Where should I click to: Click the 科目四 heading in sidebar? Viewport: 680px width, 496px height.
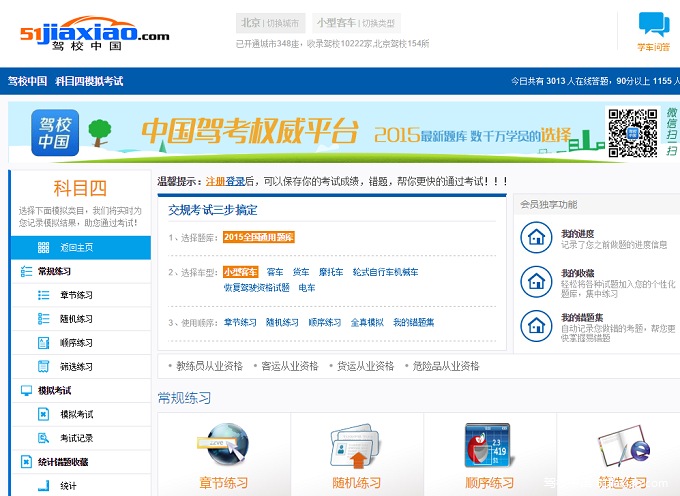80,188
